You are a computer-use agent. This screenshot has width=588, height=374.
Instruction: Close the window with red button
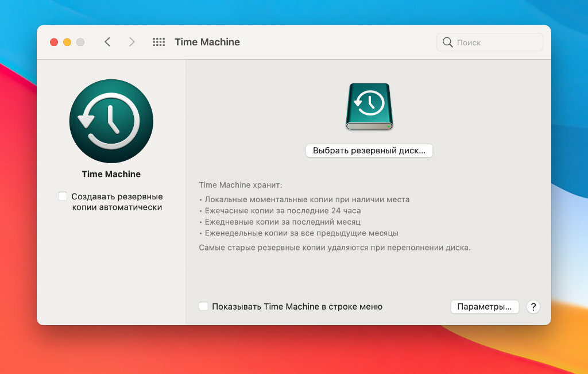click(54, 42)
